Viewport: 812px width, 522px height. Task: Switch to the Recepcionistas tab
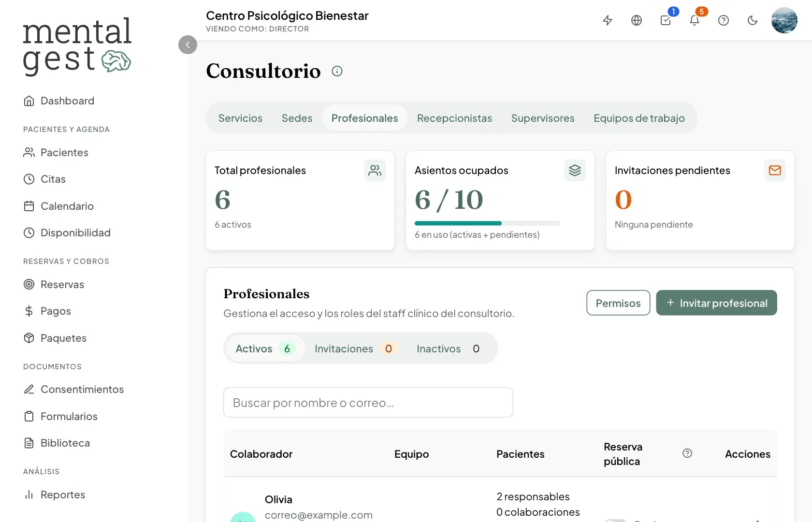(x=454, y=118)
